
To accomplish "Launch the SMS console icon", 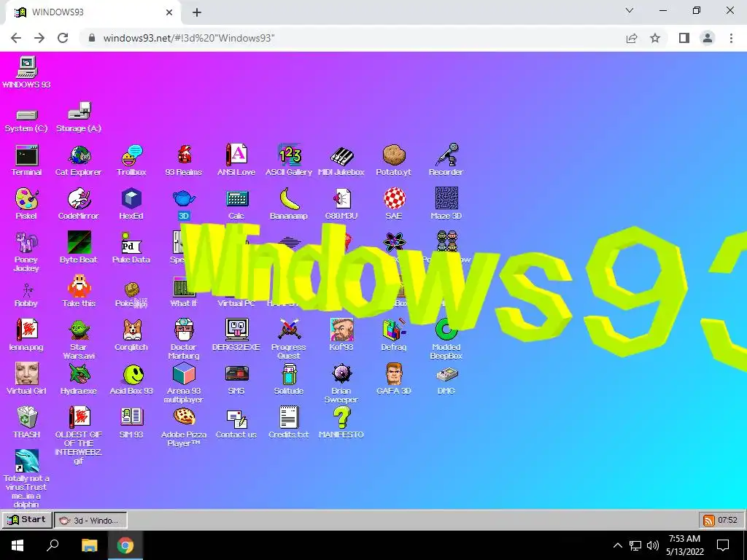I will [x=236, y=373].
